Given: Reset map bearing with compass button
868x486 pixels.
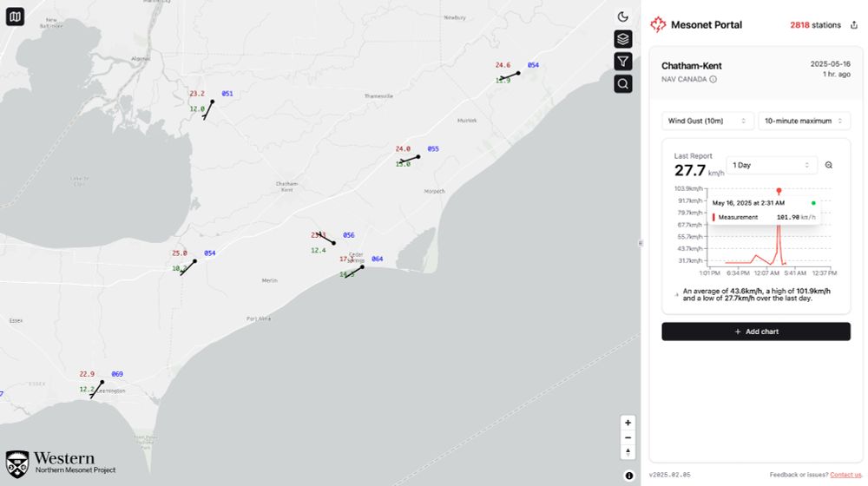Looking at the screenshot, I should click(628, 452).
